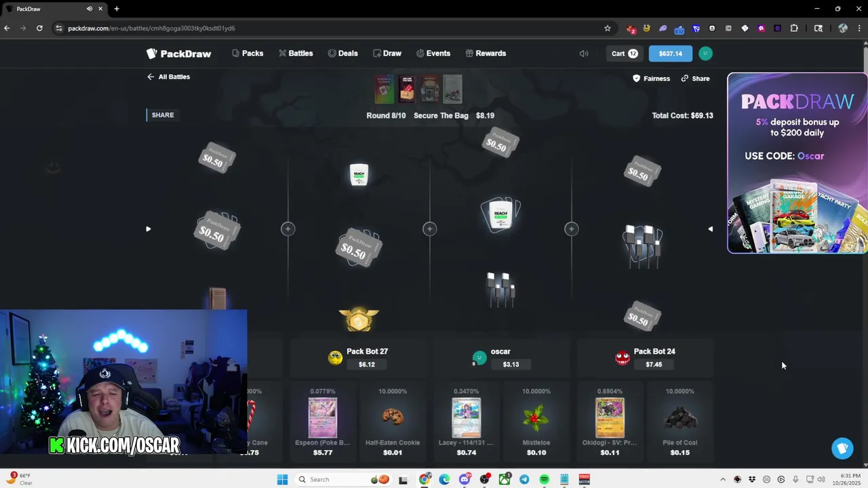Image resolution: width=868 pixels, height=488 pixels.
Task: Open the Fairness shield link
Action: (x=651, y=79)
